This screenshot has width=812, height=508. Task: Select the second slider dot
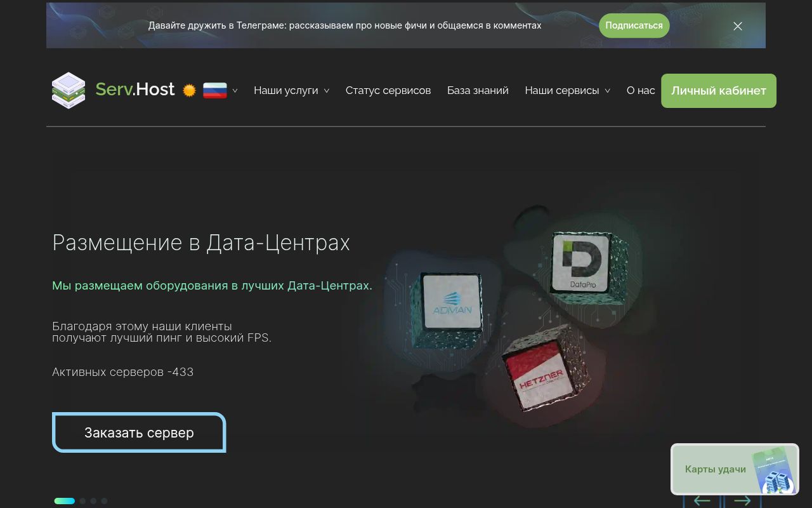(82, 501)
